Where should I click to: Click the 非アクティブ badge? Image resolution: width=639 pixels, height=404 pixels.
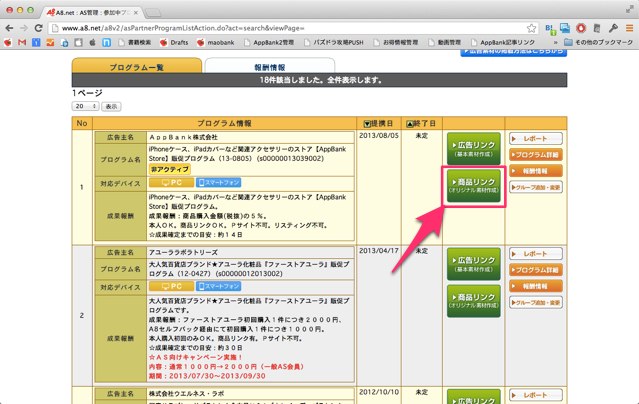(170, 169)
